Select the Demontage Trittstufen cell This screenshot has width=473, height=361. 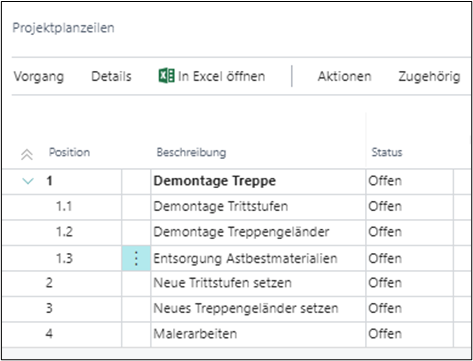[x=258, y=207]
